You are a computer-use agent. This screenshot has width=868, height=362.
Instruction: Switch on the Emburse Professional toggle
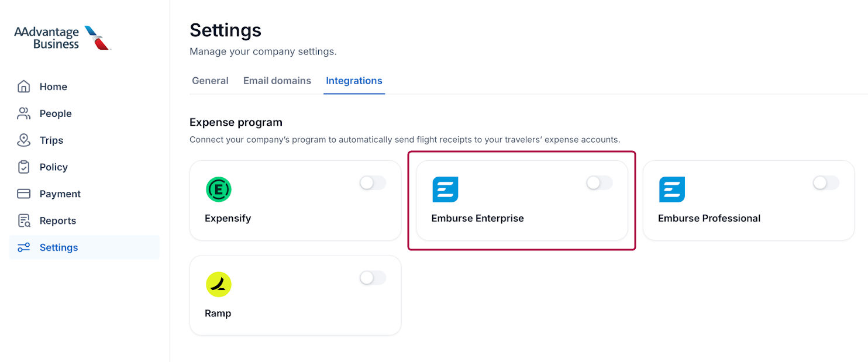click(826, 183)
